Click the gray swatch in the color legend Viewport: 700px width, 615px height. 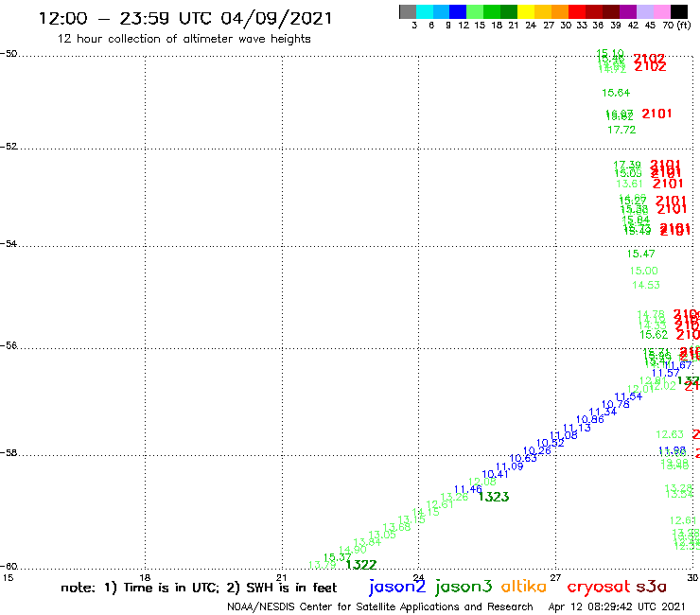click(x=408, y=11)
